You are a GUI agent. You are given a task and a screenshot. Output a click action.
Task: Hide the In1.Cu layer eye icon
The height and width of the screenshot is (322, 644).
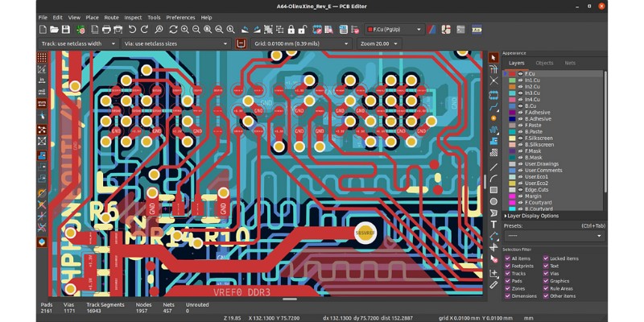click(x=520, y=80)
